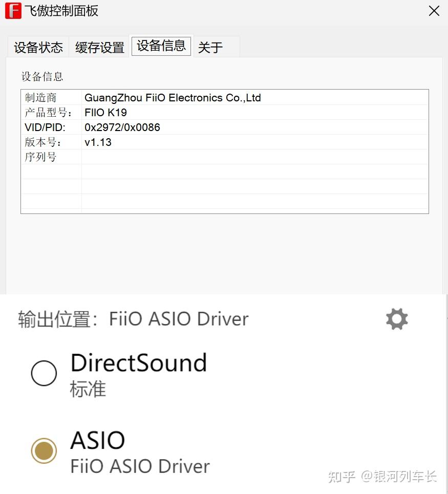Image resolution: width=448 pixels, height=494 pixels.
Task: Click the 制造商 row label
Action: point(41,98)
